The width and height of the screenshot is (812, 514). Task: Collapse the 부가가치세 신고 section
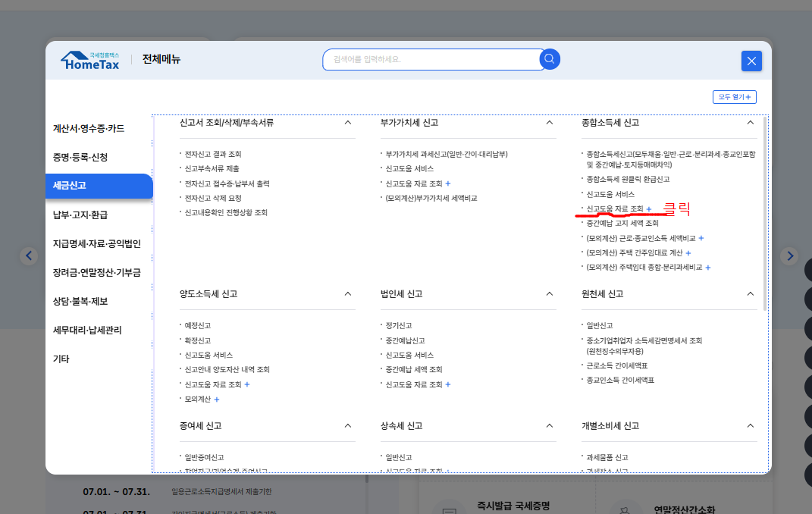548,122
